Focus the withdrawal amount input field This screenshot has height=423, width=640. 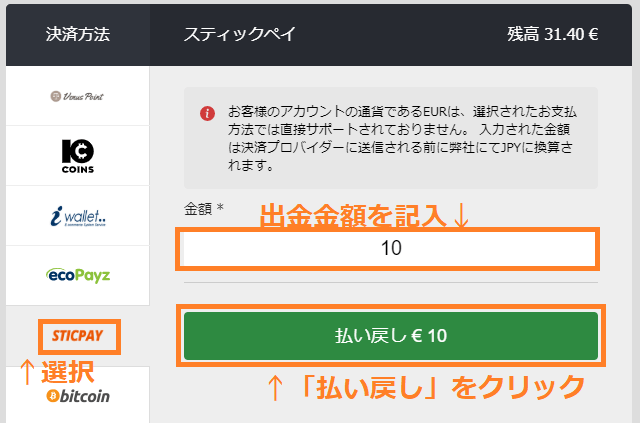pos(388,248)
